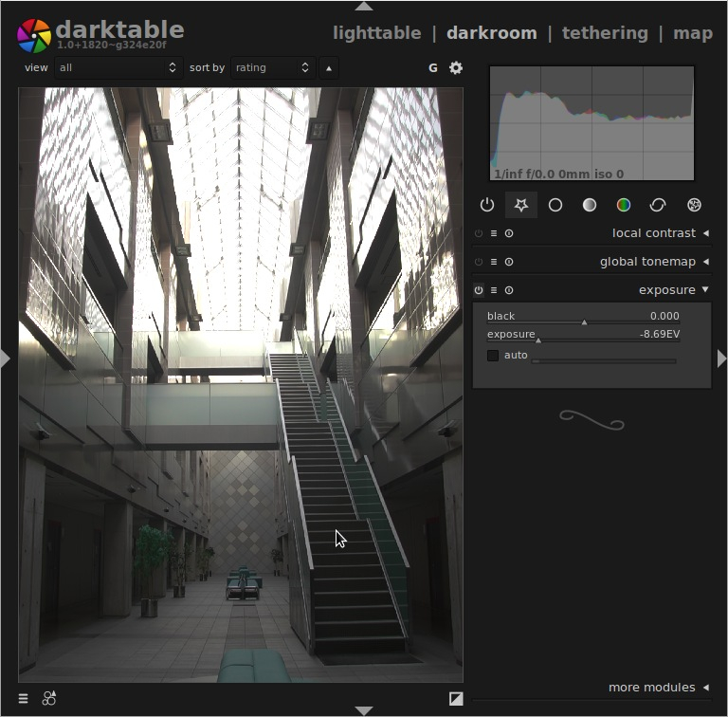Open the effects group icon

point(694,205)
